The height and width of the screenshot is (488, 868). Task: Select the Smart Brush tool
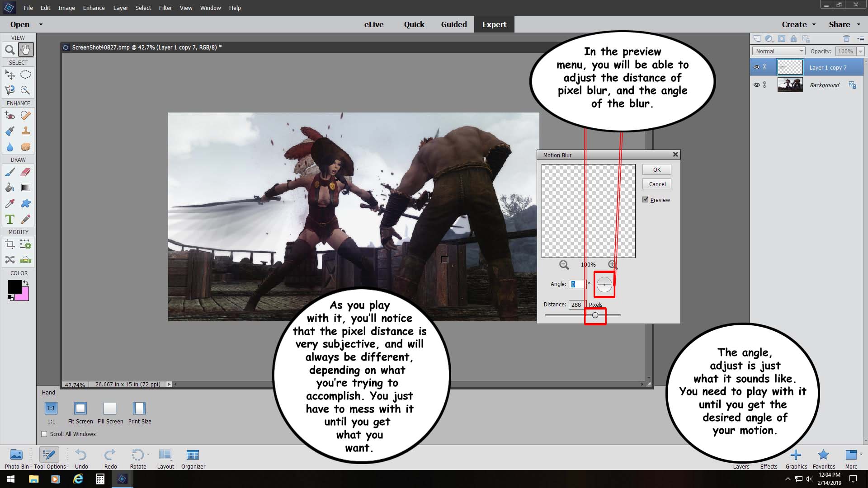[x=9, y=131]
